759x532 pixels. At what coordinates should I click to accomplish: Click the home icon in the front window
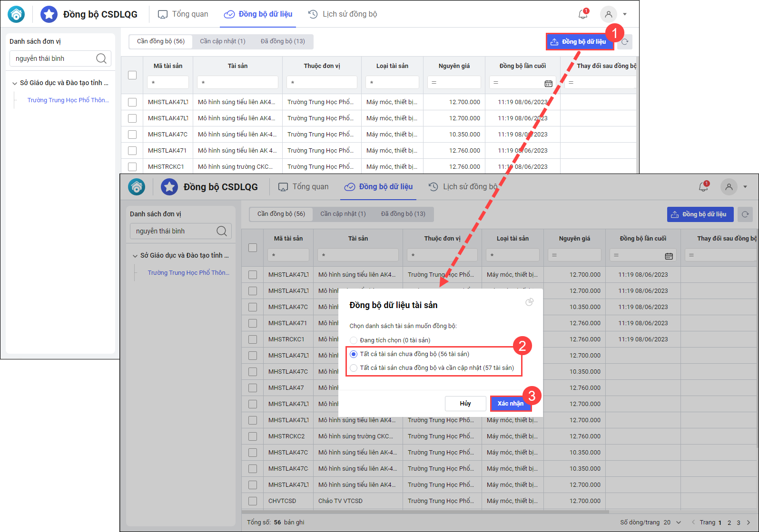click(137, 187)
